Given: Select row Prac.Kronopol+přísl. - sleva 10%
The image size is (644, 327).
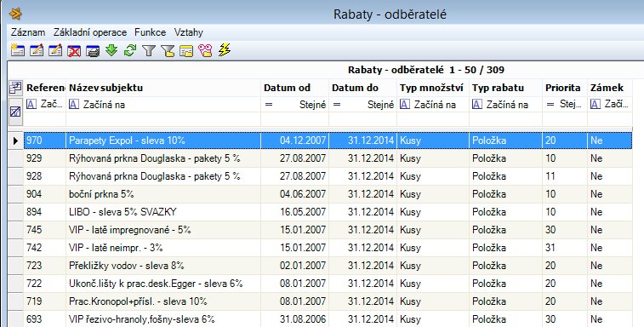Looking at the screenshot, I should [328, 301].
